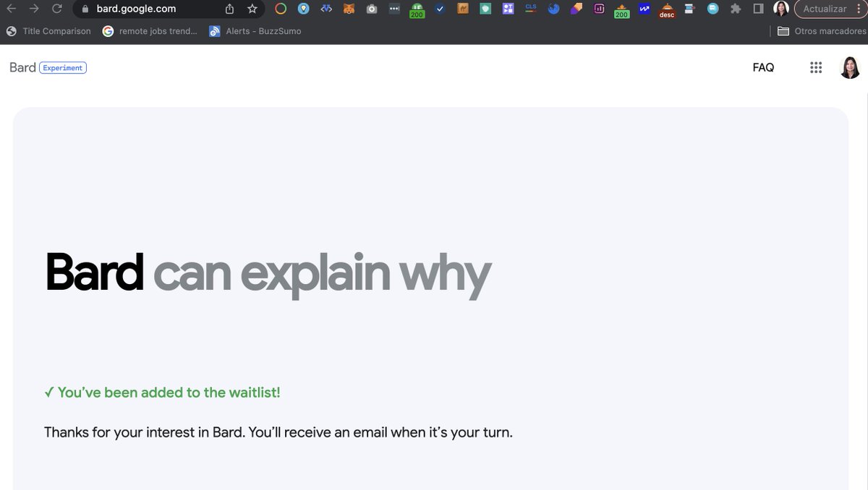Click the 'added to the waitlist' confirmation text

[162, 392]
